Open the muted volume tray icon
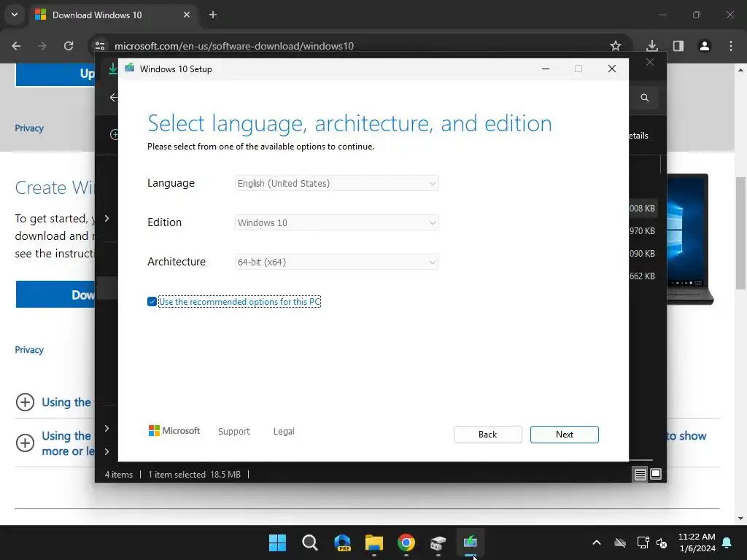 click(x=662, y=542)
